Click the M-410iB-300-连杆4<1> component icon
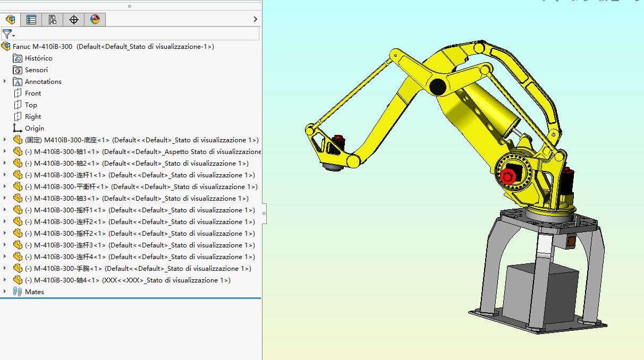 click(18, 257)
